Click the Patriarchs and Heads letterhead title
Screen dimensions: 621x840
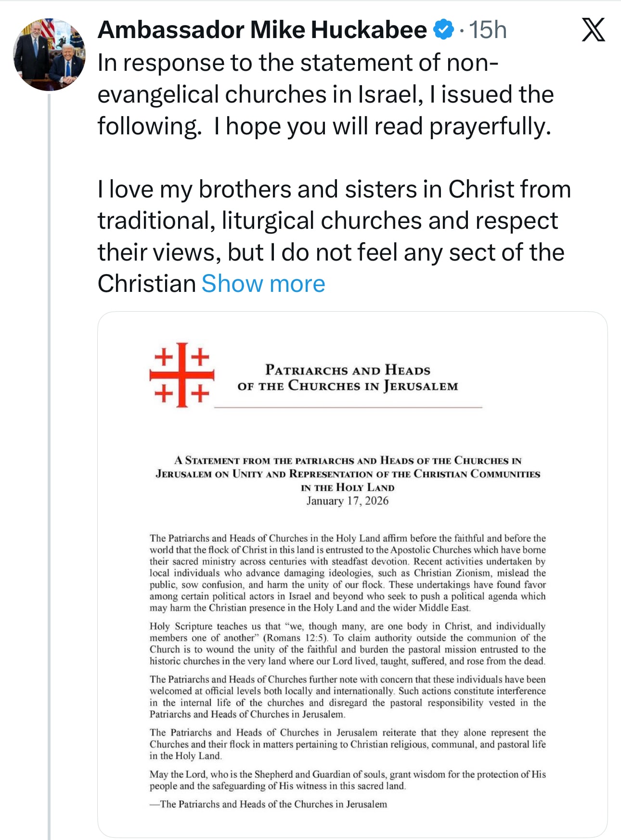pos(348,378)
